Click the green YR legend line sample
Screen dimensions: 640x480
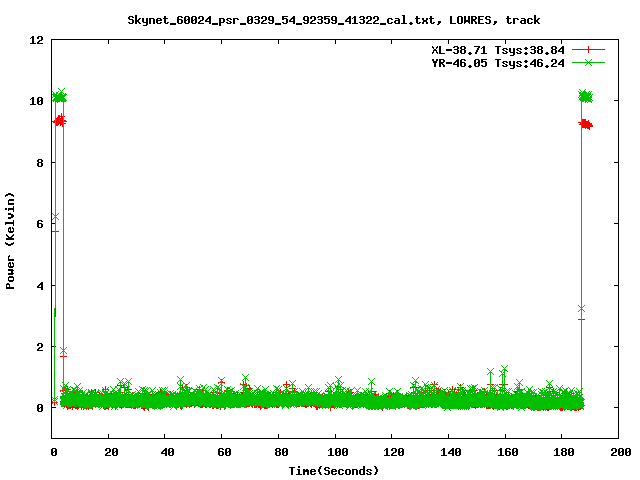(588, 62)
